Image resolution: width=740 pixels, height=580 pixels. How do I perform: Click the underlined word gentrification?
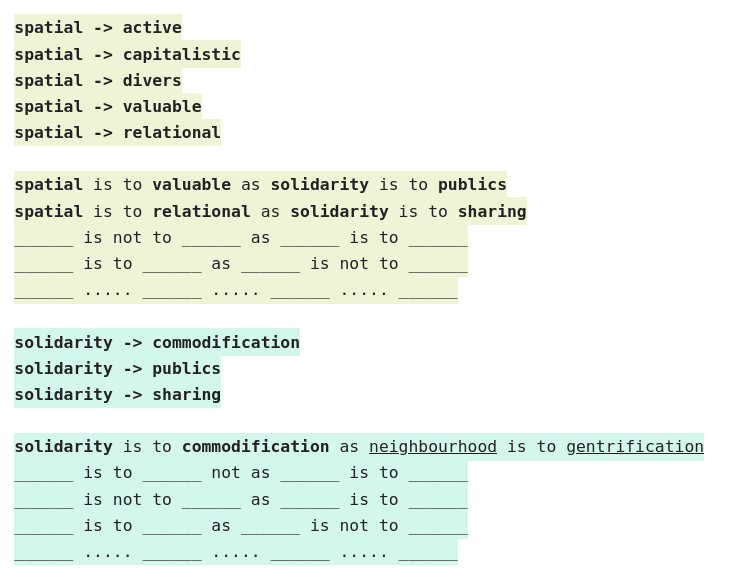pyautogui.click(x=635, y=446)
